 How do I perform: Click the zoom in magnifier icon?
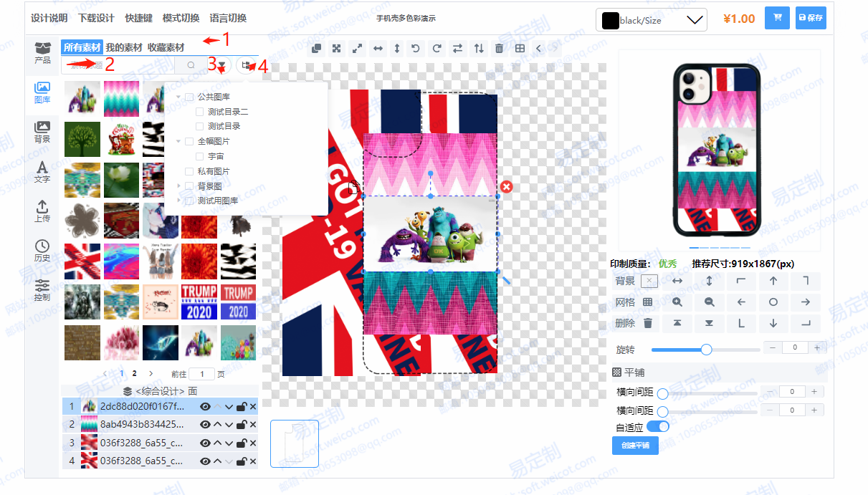click(677, 302)
